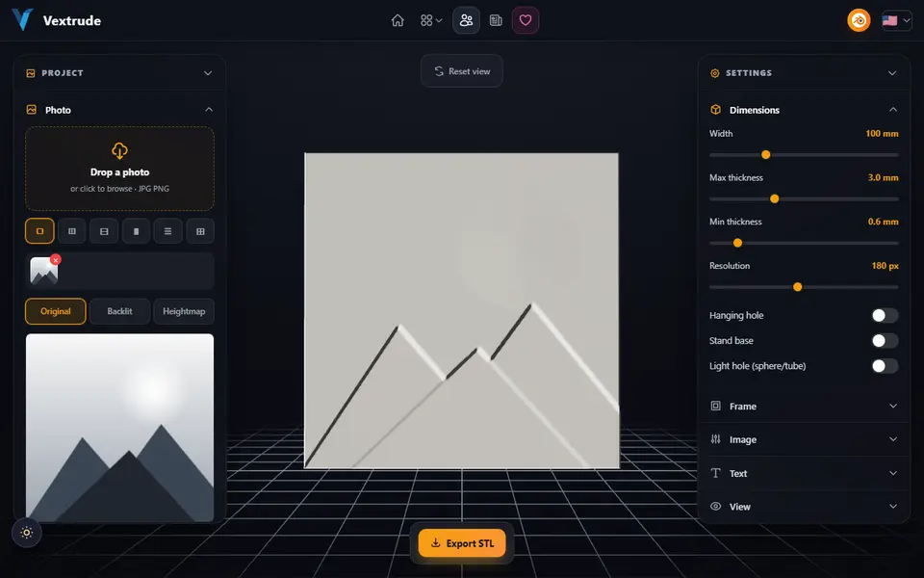Open the community people icon
This screenshot has width=924, height=578.
[466, 20]
